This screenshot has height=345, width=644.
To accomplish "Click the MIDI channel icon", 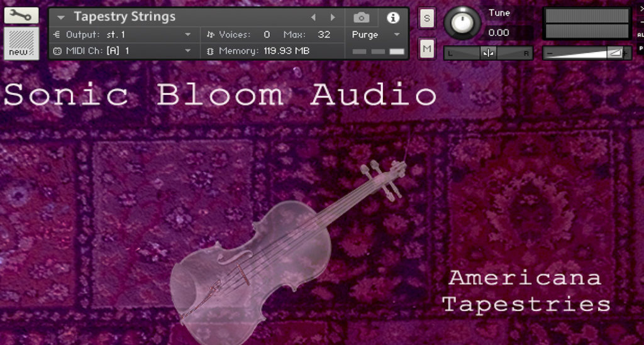I will tap(57, 52).
